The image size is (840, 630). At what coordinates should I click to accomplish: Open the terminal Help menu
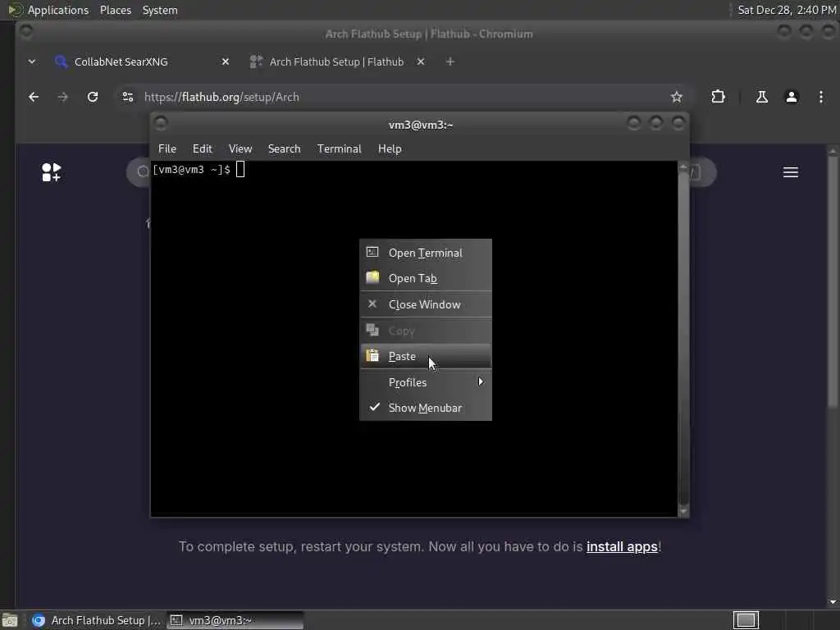[x=390, y=149]
